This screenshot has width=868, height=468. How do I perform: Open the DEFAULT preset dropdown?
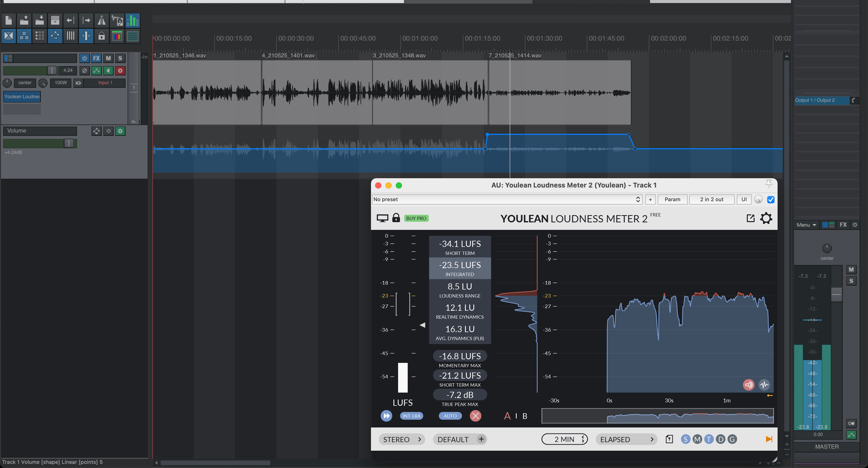[460, 439]
